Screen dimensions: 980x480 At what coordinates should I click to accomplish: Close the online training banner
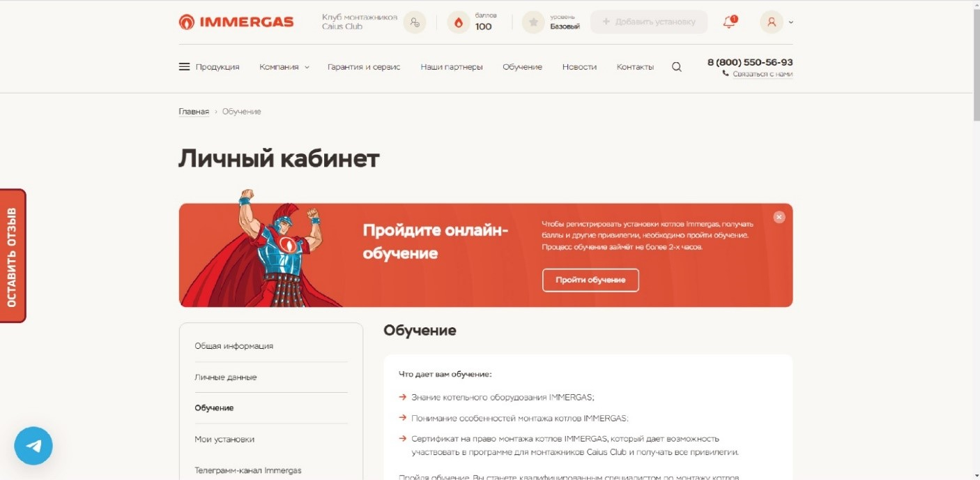click(779, 217)
